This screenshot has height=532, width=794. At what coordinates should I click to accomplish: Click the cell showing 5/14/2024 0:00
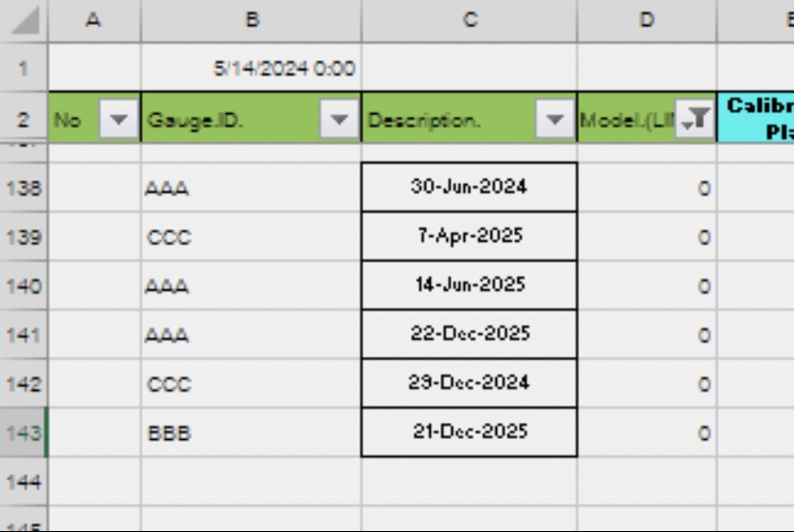(250, 69)
